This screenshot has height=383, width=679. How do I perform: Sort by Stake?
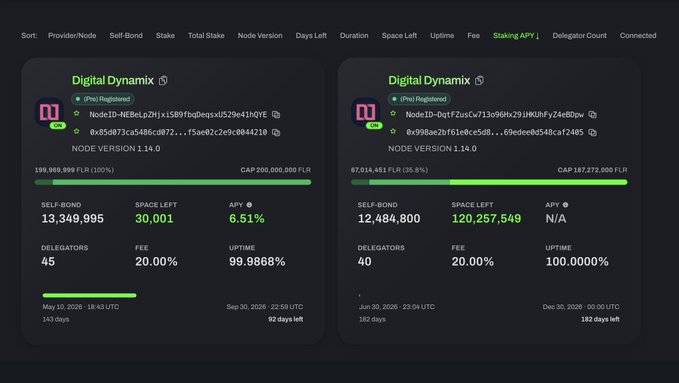165,36
